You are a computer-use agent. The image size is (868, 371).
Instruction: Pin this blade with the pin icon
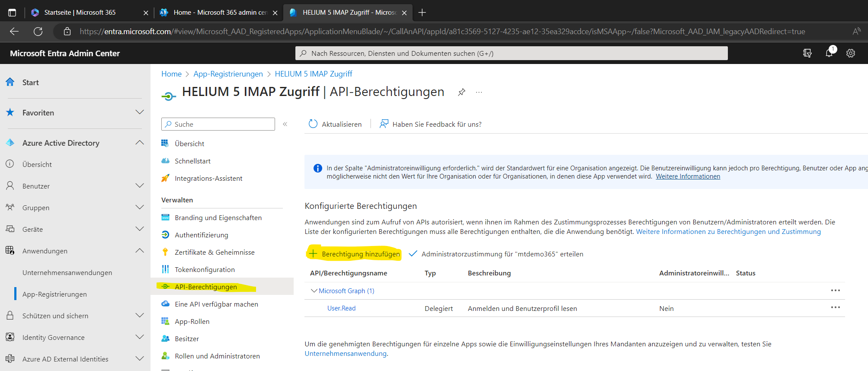[461, 92]
